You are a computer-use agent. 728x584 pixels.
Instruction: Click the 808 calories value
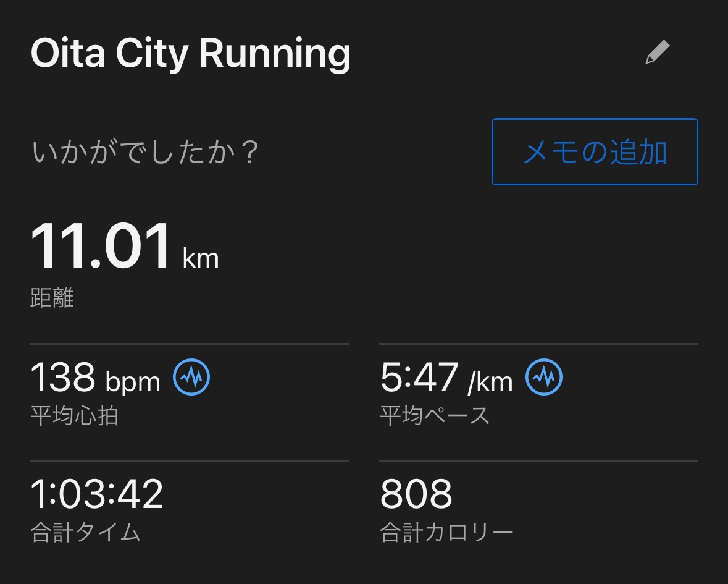click(416, 494)
